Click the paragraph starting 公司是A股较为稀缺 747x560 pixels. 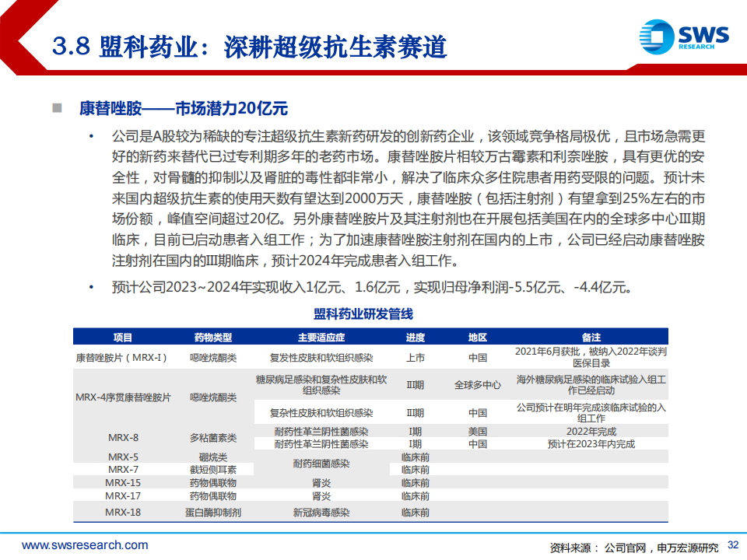(409, 198)
